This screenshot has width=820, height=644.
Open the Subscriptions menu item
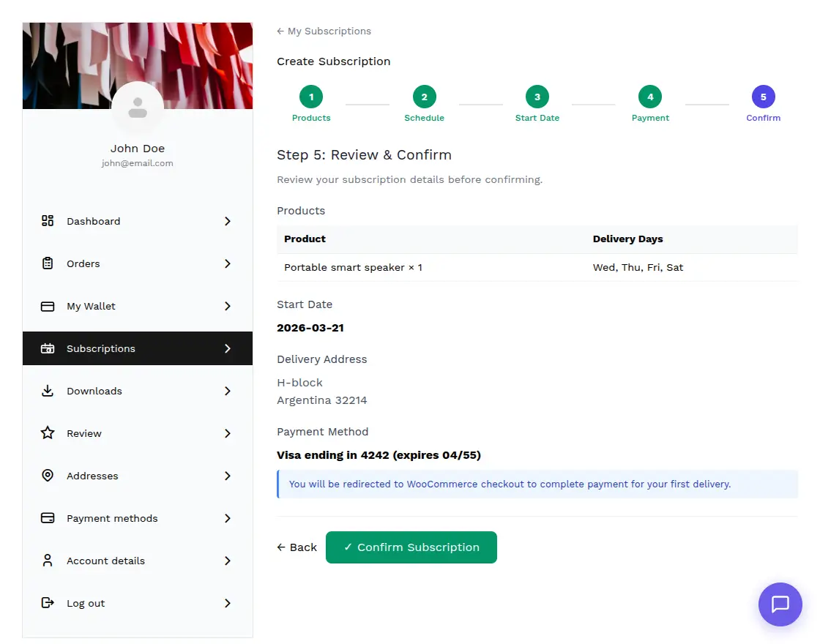pyautogui.click(x=101, y=348)
